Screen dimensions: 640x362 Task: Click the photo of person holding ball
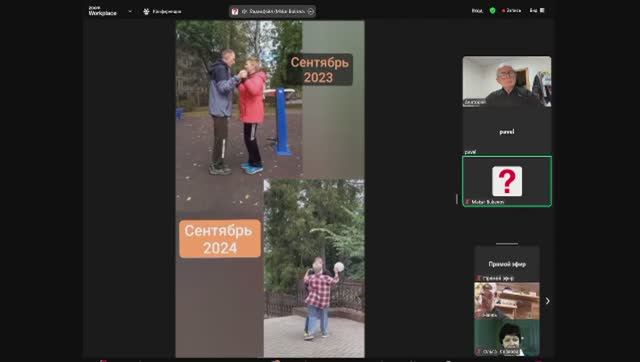[x=314, y=268]
